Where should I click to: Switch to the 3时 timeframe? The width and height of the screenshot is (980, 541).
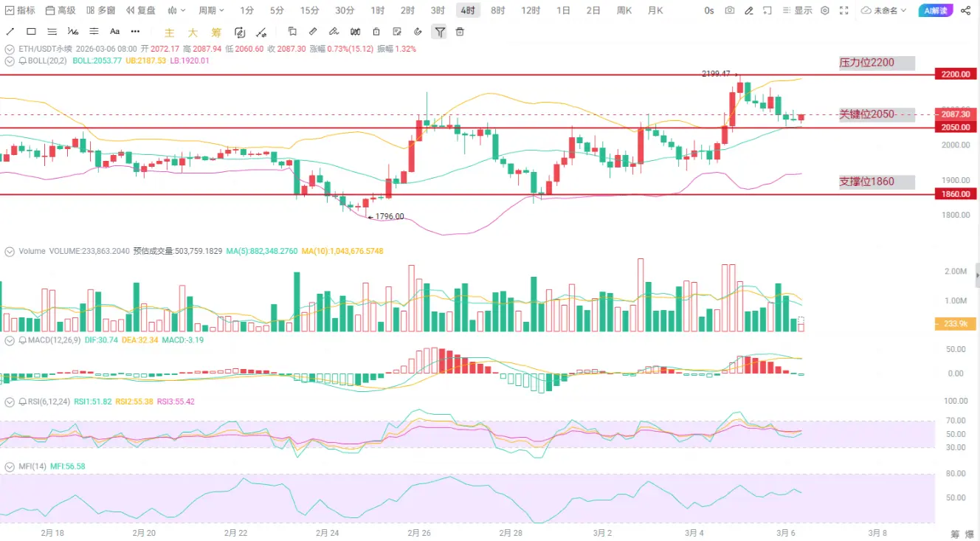click(438, 10)
